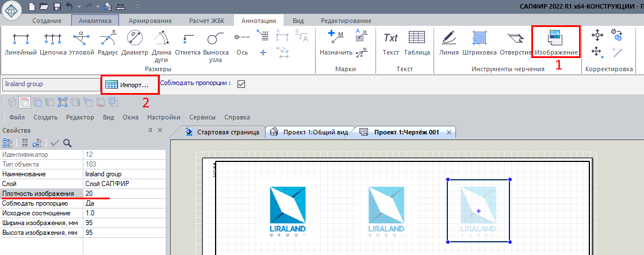Click the Изображение image tool
This screenshot has height=255, width=644.
click(556, 42)
